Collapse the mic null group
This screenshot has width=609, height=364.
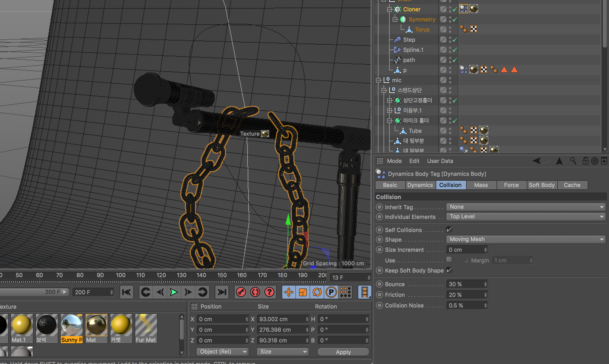click(x=378, y=80)
